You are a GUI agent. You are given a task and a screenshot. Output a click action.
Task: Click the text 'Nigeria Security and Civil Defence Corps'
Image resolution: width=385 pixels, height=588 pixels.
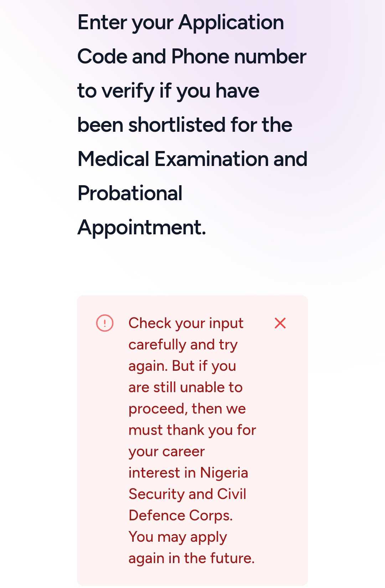188,494
